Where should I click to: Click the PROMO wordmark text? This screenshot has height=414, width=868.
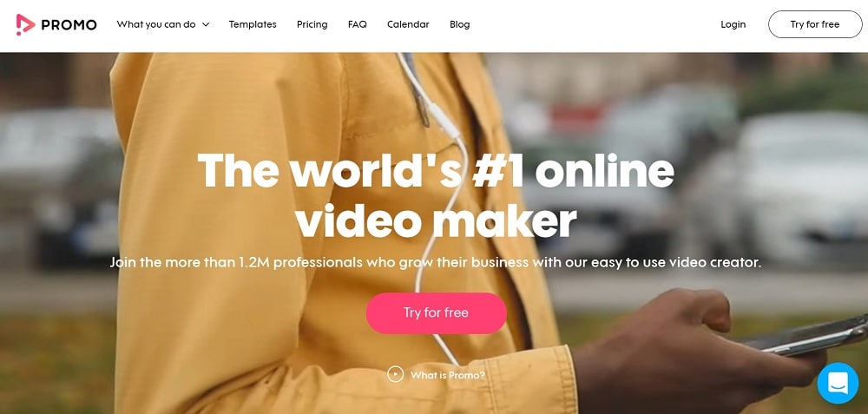coord(69,24)
